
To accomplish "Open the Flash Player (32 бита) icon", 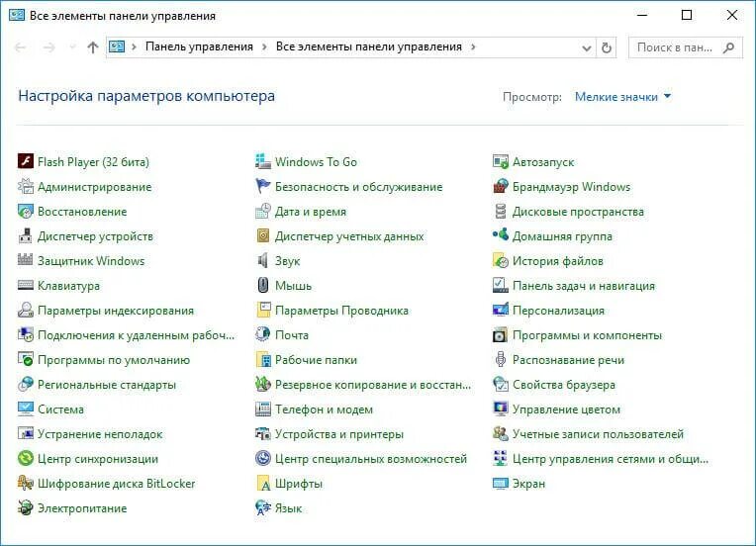I will tap(26, 161).
